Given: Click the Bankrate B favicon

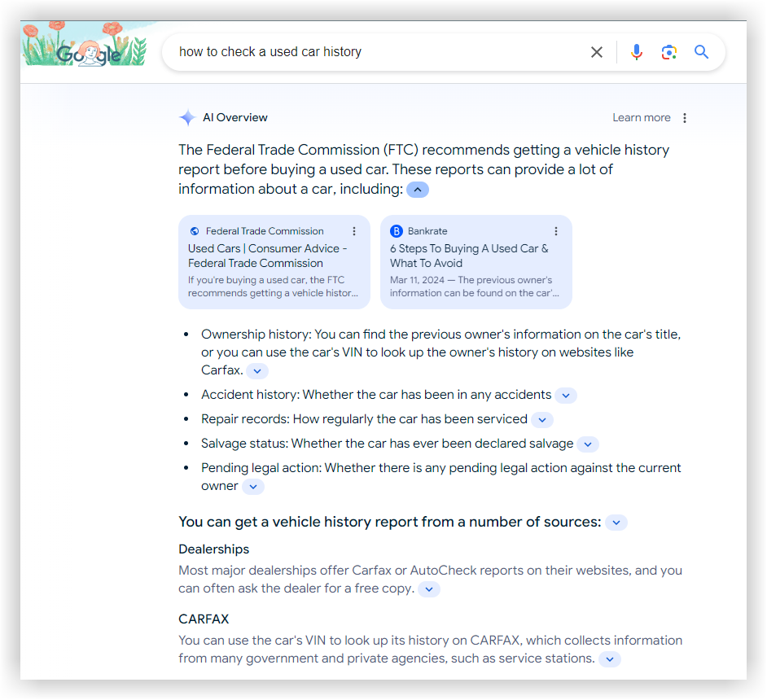Looking at the screenshot, I should (397, 231).
